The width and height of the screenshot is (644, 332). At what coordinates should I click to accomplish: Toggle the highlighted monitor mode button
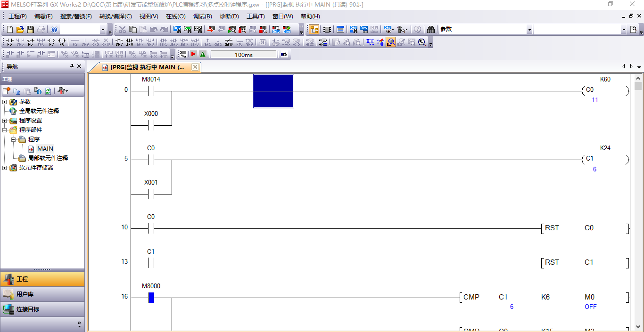(x=390, y=42)
